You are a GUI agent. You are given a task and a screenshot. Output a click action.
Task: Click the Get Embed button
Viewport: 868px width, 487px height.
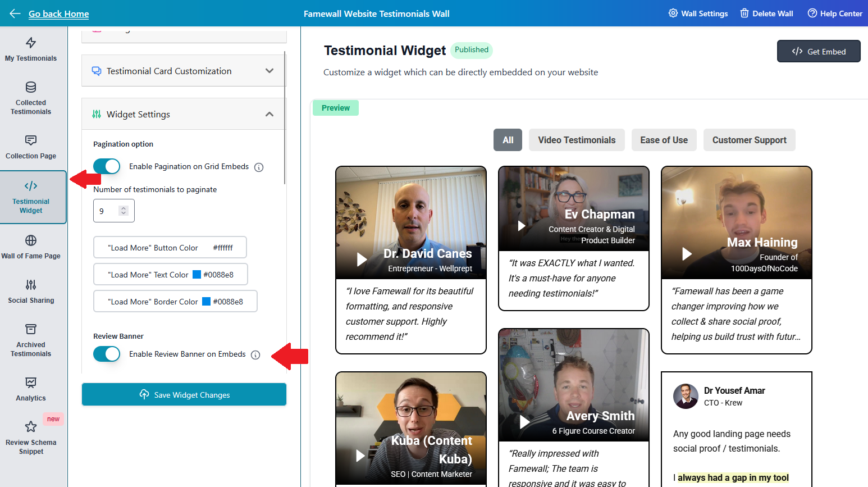819,52
